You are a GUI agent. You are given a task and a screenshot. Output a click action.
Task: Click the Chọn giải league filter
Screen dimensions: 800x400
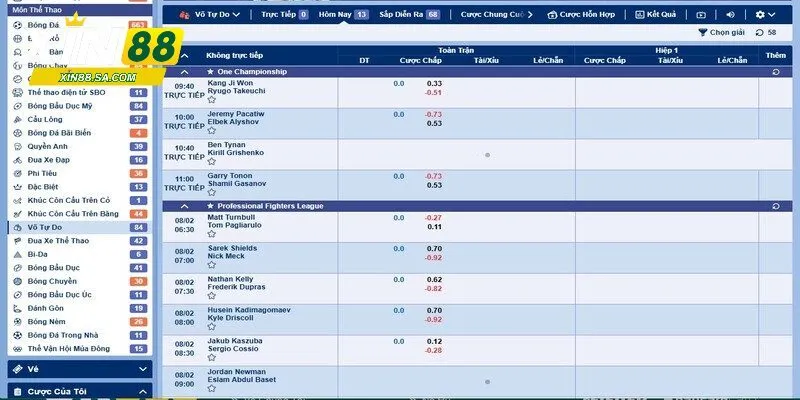point(722,33)
